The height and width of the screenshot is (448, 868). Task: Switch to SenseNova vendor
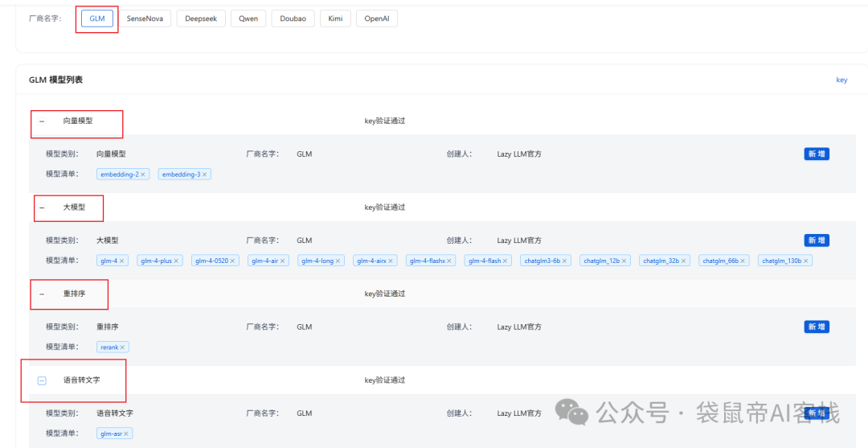(145, 18)
